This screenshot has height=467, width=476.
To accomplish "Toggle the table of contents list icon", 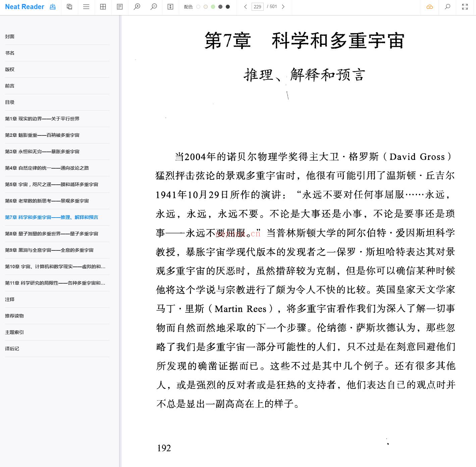I will (86, 7).
